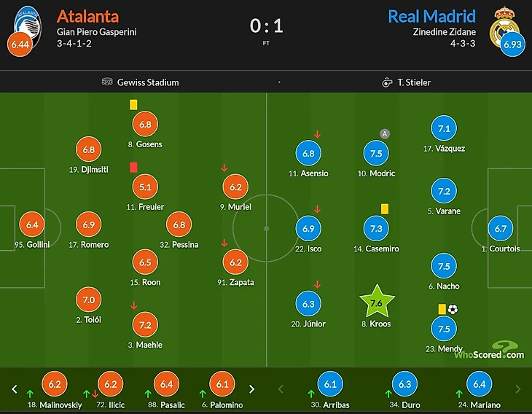Click Gosens' yellow card icon
The height and width of the screenshot is (414, 532).
click(133, 104)
